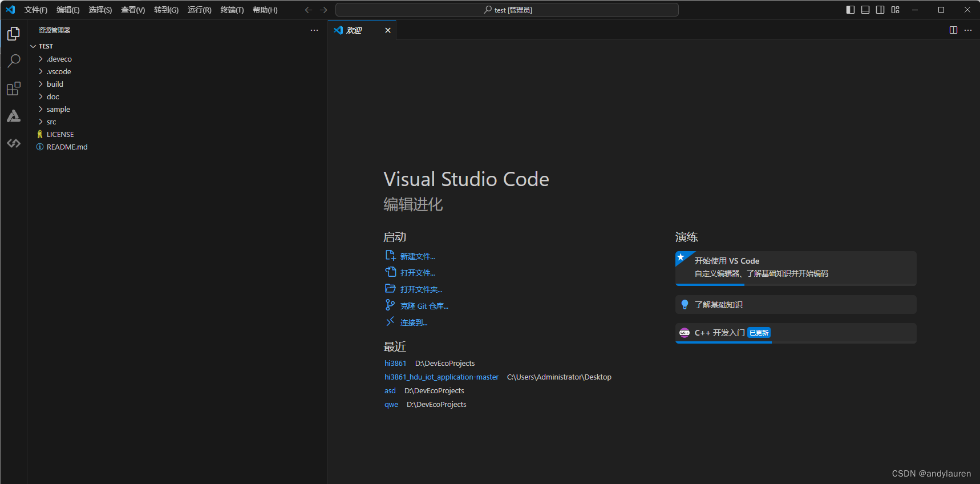This screenshot has width=980, height=484.
Task: Open the 帮助(H) menu
Action: coord(265,10)
